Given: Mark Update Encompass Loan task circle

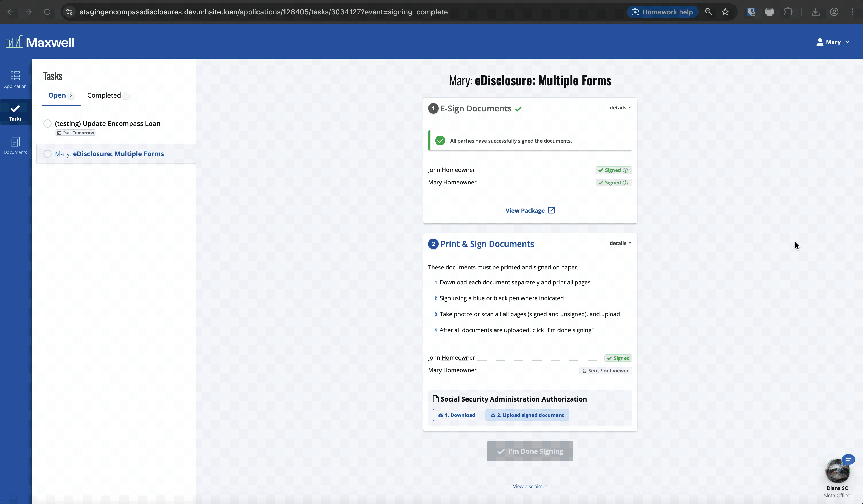Looking at the screenshot, I should click(x=48, y=124).
